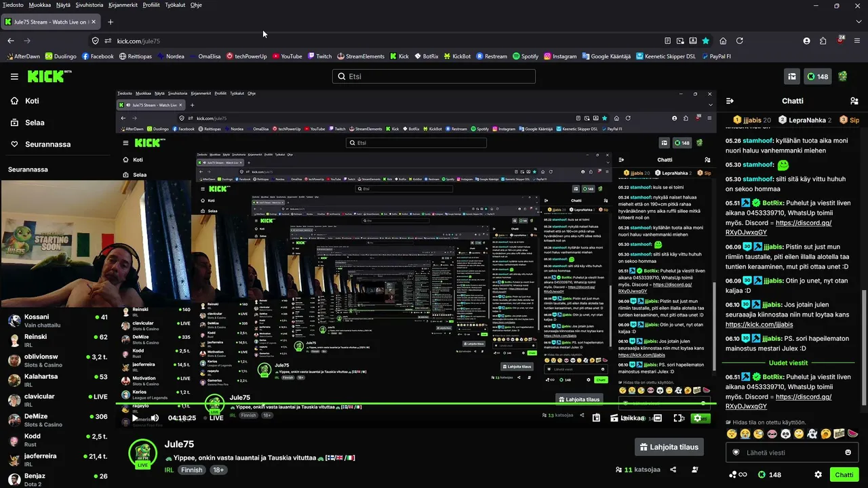Open the Firefox home page button

723,41
